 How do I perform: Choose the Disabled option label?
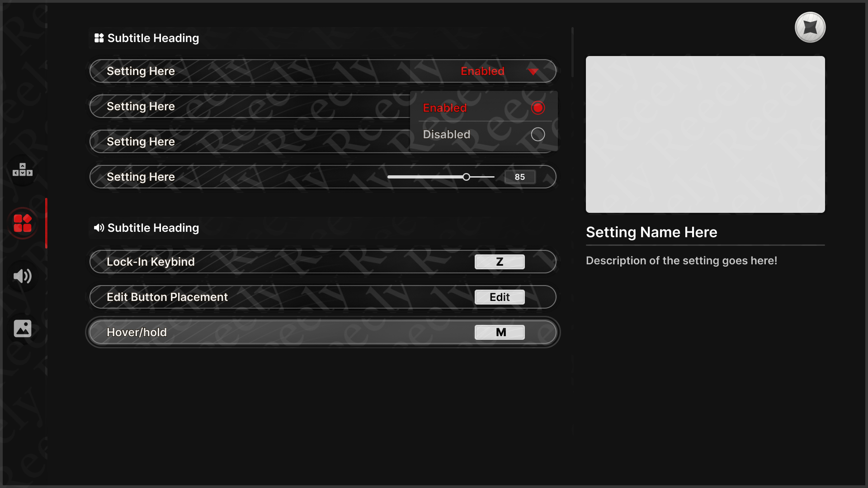pyautogui.click(x=446, y=134)
